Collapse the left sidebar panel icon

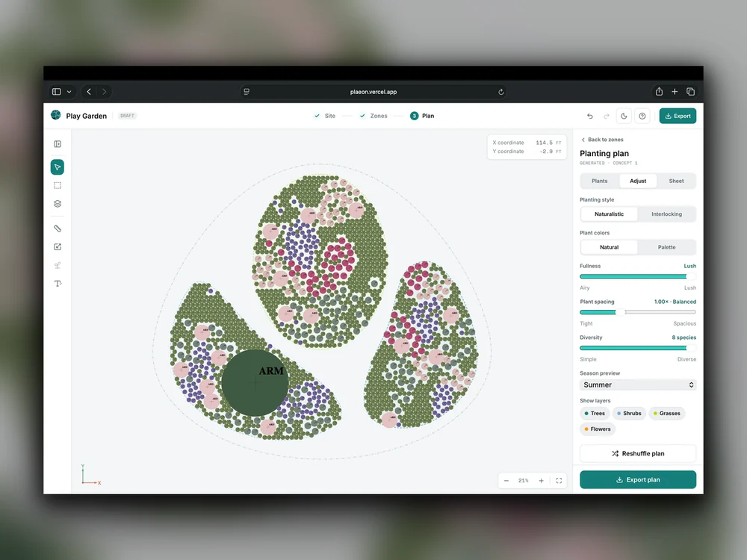point(58,144)
